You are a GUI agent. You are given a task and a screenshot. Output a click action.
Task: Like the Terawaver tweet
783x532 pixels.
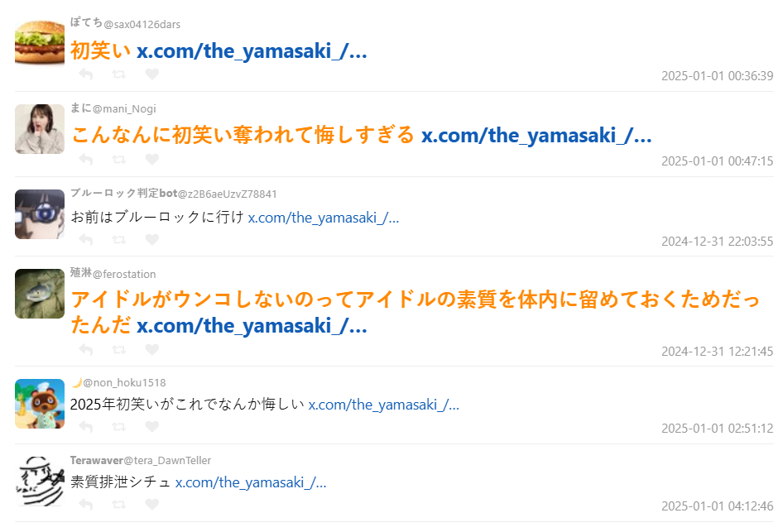point(151,505)
